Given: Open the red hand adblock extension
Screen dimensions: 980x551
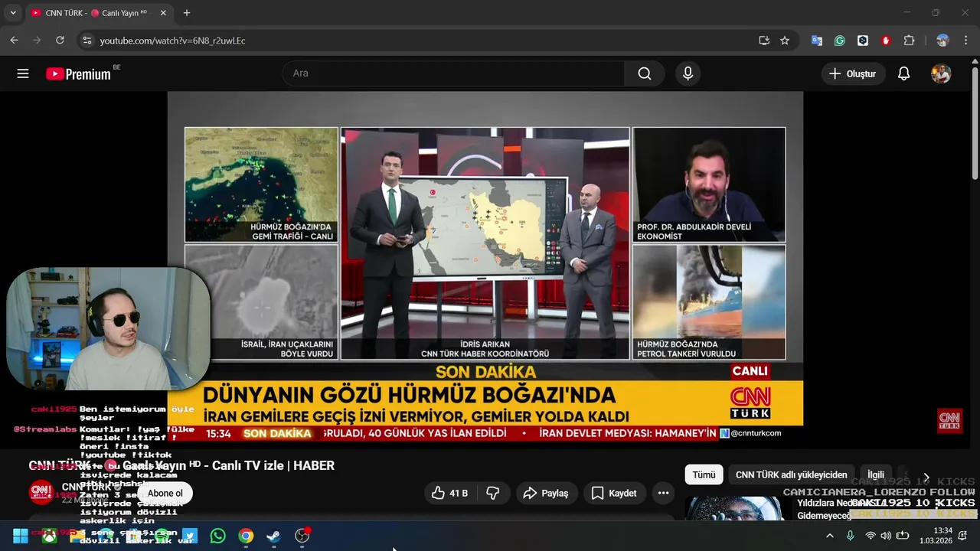Looking at the screenshot, I should [886, 41].
